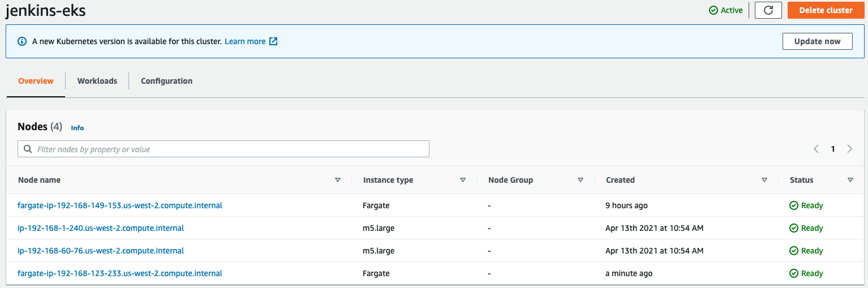Open node fargate-ip-192-168-149-153 link
868x288 pixels.
120,205
